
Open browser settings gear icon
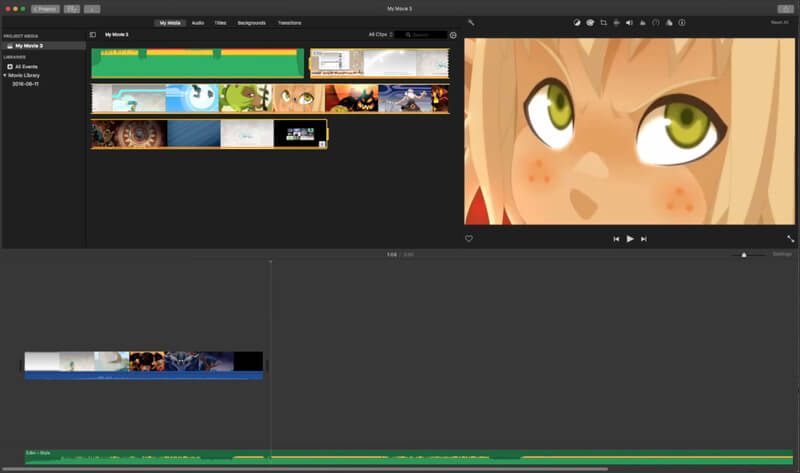point(453,35)
